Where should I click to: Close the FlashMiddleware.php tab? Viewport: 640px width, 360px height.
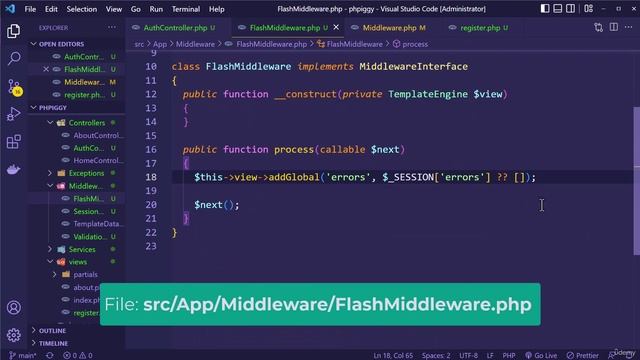[x=336, y=27]
